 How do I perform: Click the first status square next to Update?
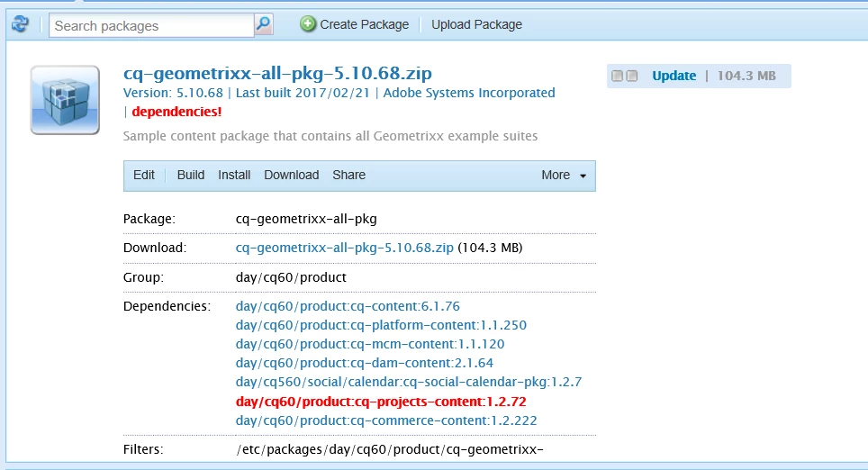(617, 76)
